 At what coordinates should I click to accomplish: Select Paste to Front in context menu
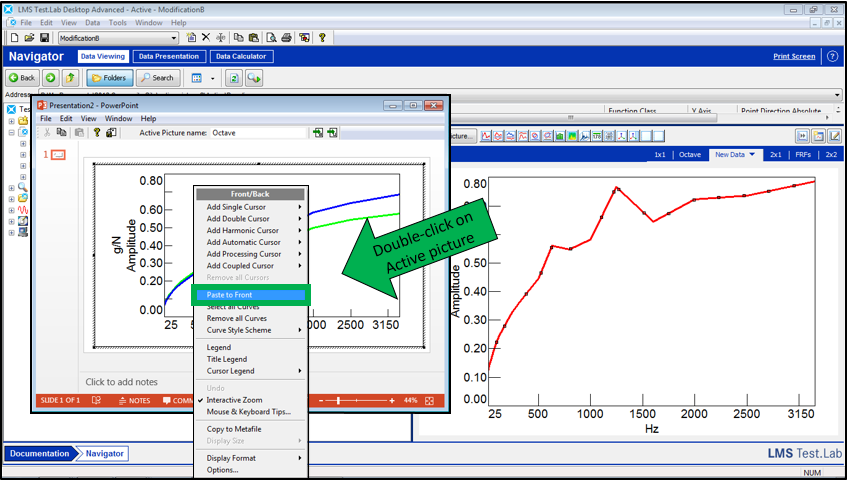coord(250,295)
